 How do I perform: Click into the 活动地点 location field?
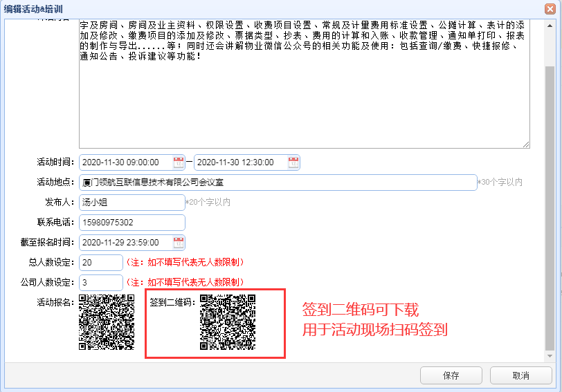(x=277, y=183)
